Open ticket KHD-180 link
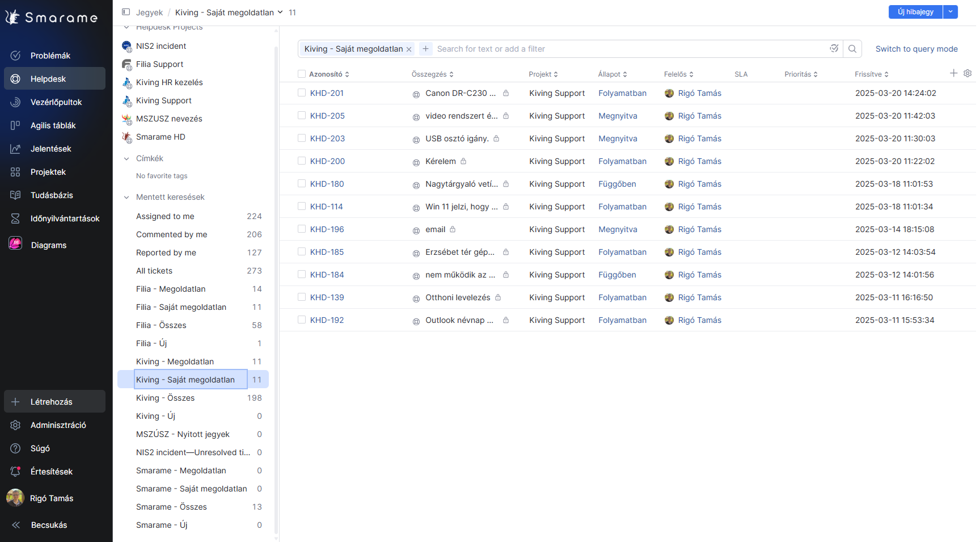Image resolution: width=980 pixels, height=542 pixels. [x=327, y=184]
